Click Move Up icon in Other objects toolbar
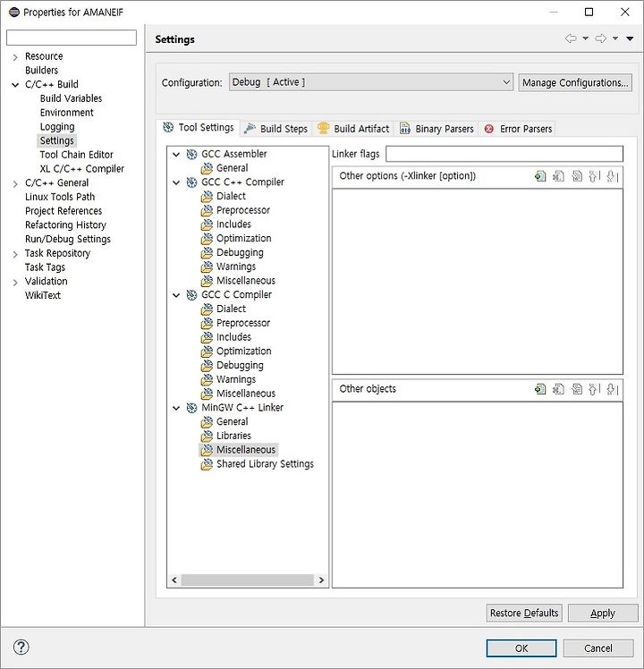This screenshot has height=669, width=644. click(x=595, y=389)
